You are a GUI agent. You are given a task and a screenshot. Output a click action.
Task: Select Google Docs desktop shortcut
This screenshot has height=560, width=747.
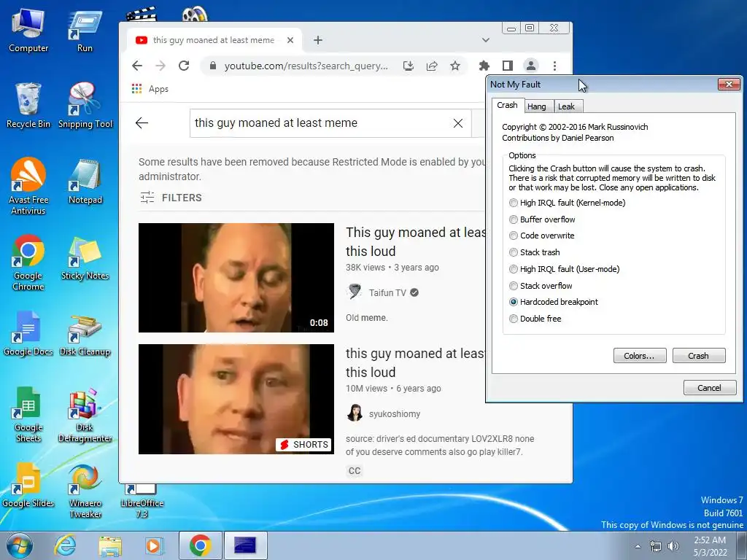(28, 333)
